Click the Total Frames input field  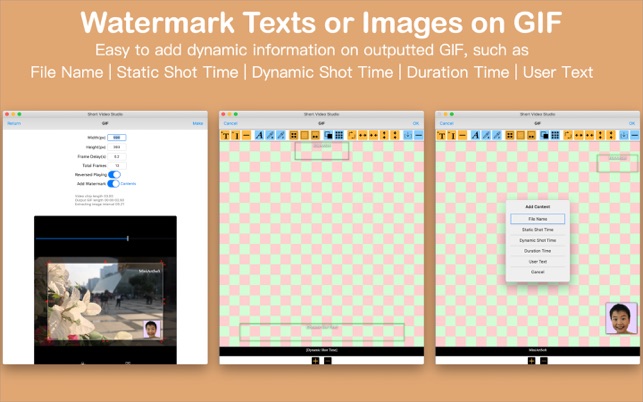(x=117, y=166)
